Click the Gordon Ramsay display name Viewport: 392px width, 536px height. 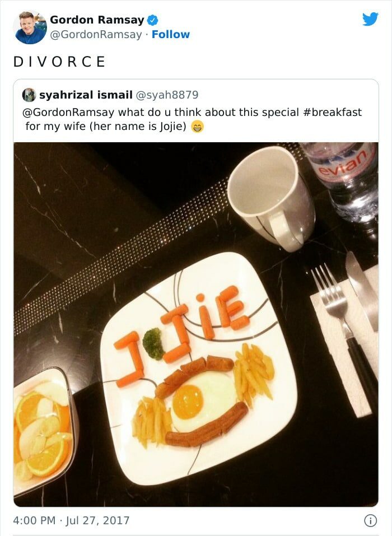pyautogui.click(x=97, y=20)
